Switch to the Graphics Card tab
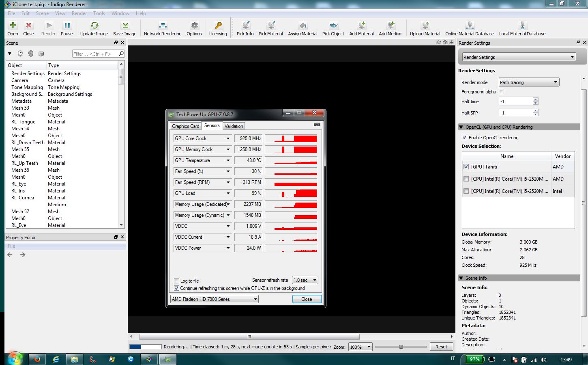This screenshot has height=365, width=588. point(185,126)
